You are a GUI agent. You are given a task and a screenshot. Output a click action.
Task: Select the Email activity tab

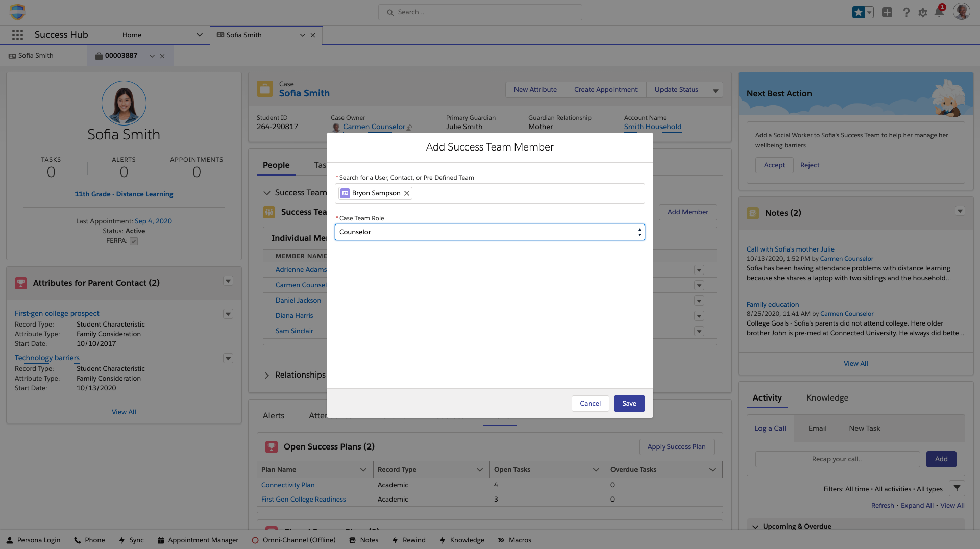click(817, 429)
